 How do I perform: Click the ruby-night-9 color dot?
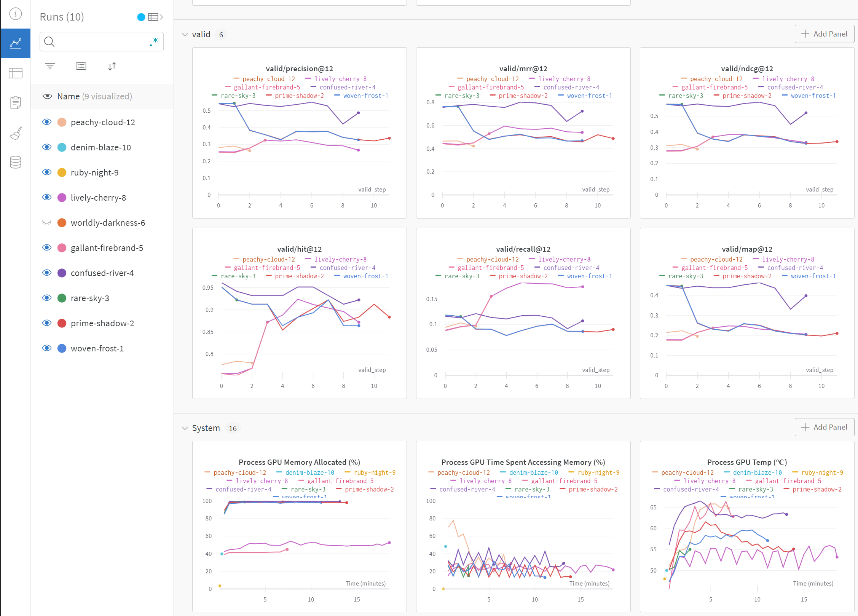point(62,172)
